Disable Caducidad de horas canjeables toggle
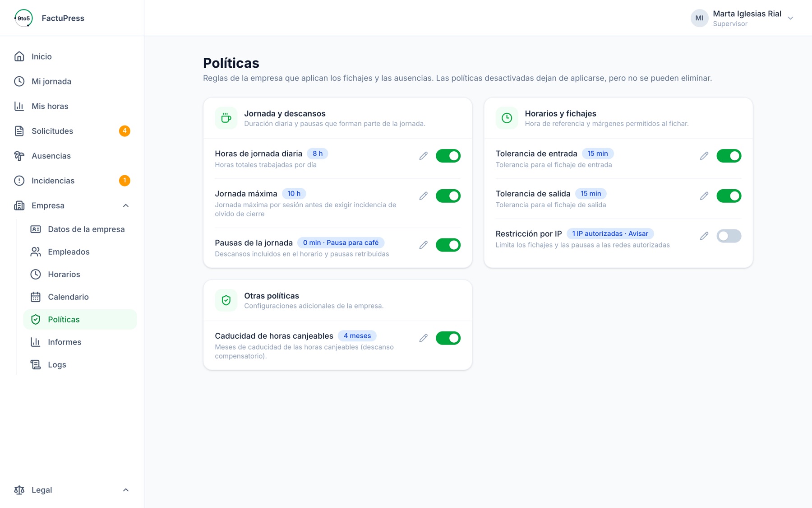 (448, 338)
